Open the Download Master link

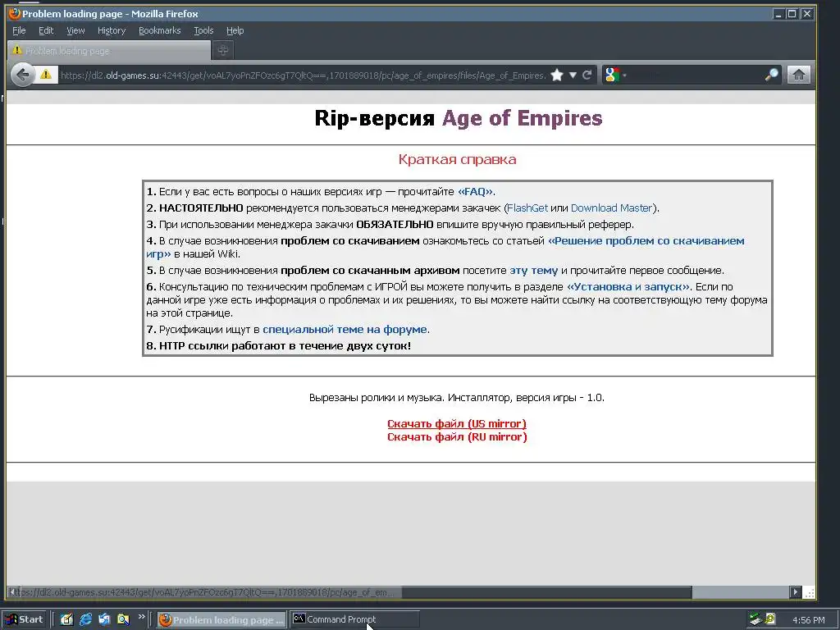(611, 208)
